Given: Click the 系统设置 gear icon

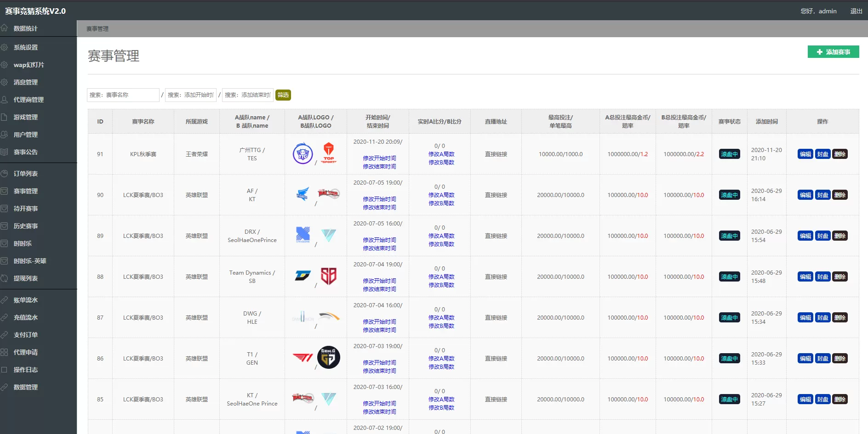Looking at the screenshot, I should coord(5,47).
